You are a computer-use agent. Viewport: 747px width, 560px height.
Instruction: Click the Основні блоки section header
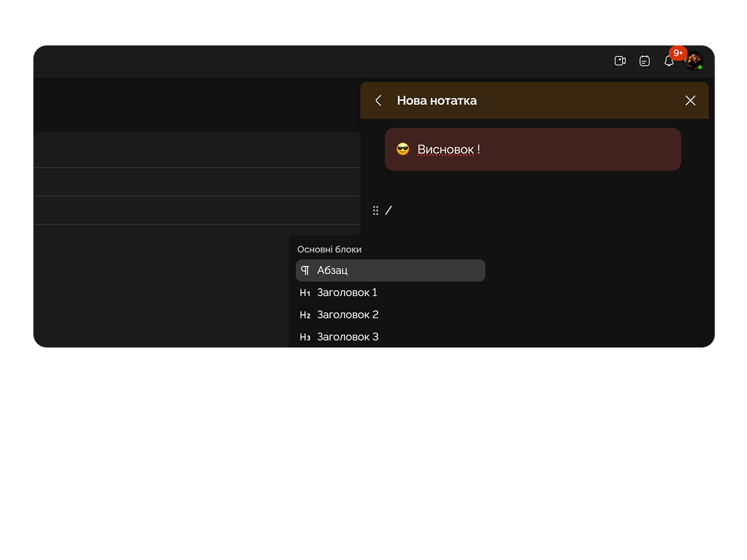329,249
